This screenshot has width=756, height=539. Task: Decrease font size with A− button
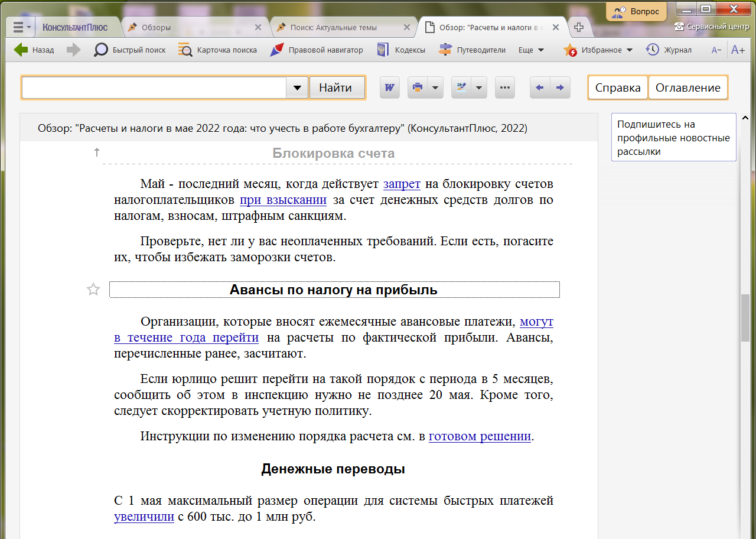[716, 50]
